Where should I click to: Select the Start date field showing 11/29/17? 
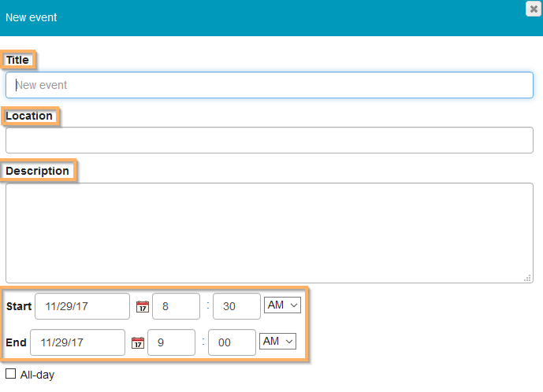pos(82,306)
